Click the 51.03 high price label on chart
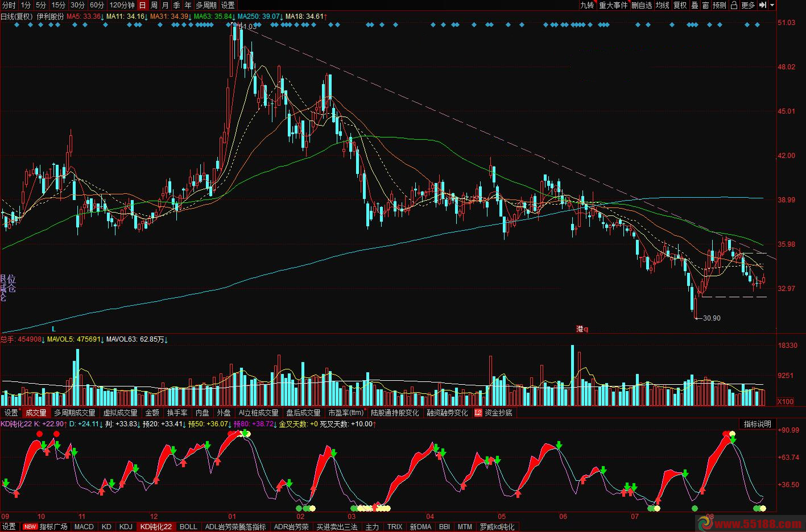The height and width of the screenshot is (532, 806). [x=248, y=27]
